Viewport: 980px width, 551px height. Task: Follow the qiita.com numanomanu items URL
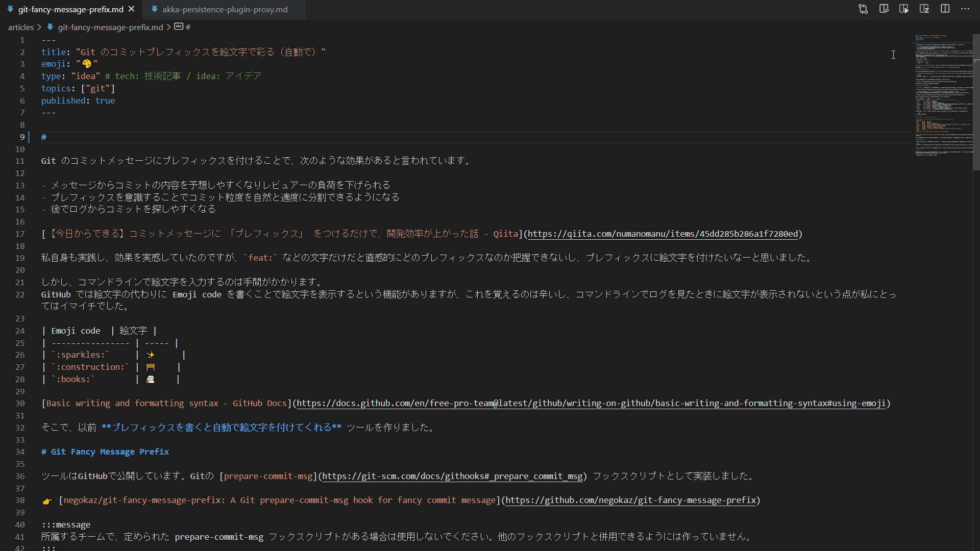(663, 234)
